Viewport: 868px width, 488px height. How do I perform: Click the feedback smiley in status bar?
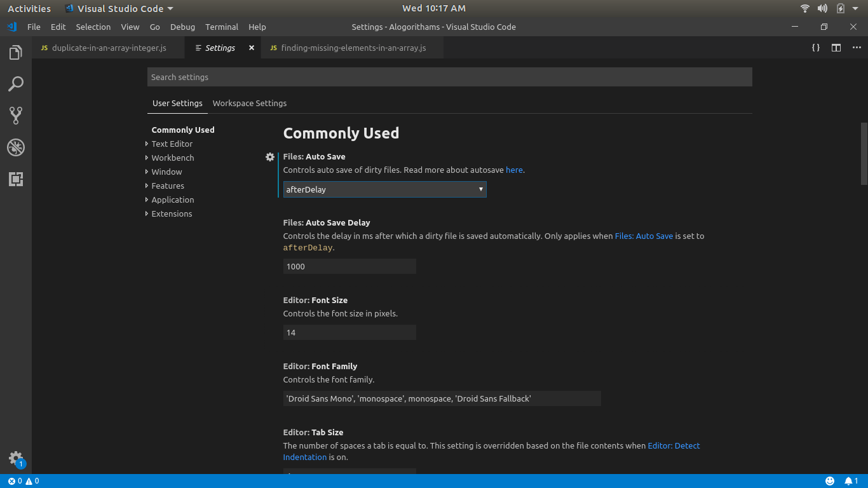pyautogui.click(x=830, y=481)
